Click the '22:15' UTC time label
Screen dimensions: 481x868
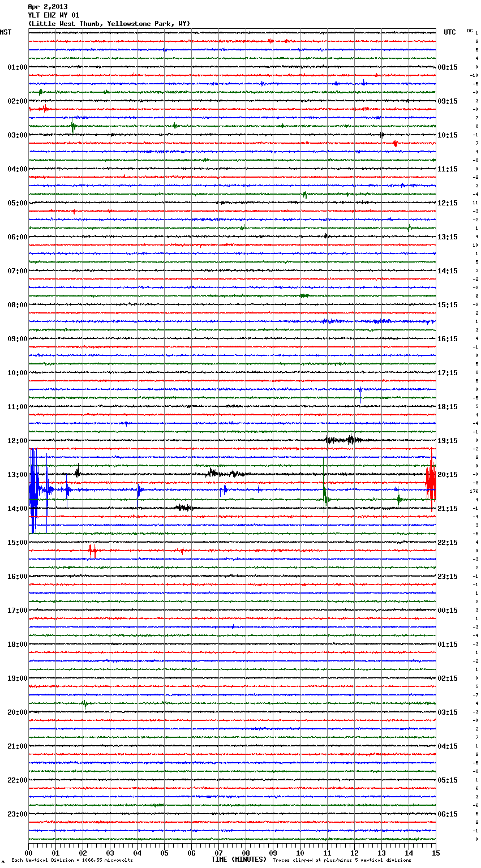[448, 543]
